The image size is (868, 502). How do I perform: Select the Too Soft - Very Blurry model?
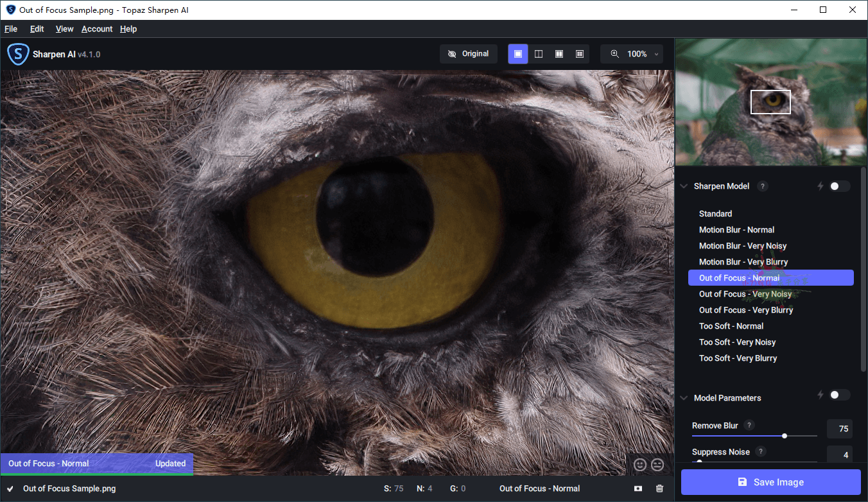tap(738, 358)
